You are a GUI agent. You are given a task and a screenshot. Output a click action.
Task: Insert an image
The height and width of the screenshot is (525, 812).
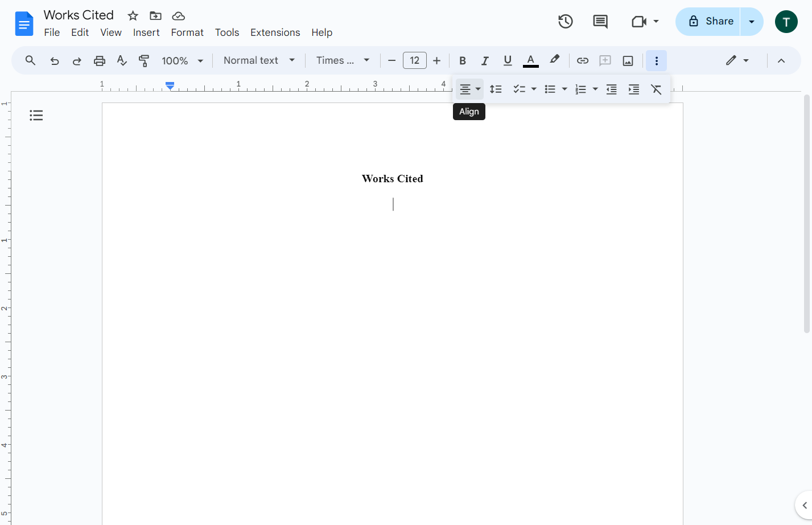click(628, 61)
